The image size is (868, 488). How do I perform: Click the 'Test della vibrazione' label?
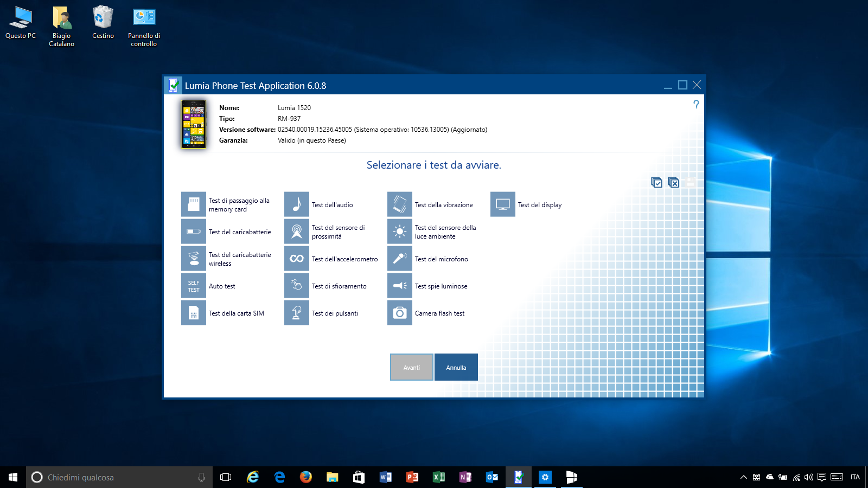444,205
